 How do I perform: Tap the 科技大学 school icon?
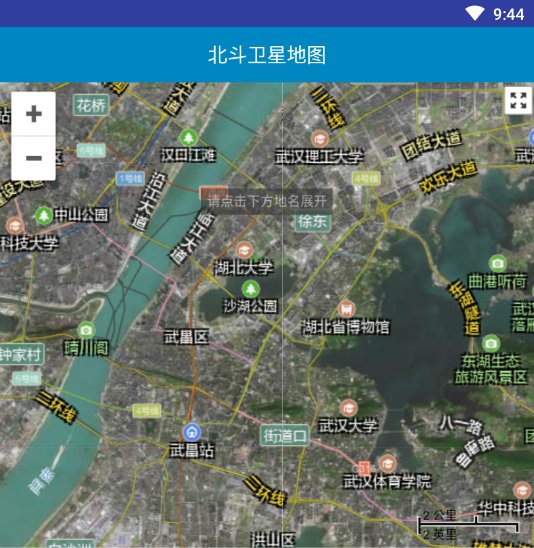[x=15, y=226]
